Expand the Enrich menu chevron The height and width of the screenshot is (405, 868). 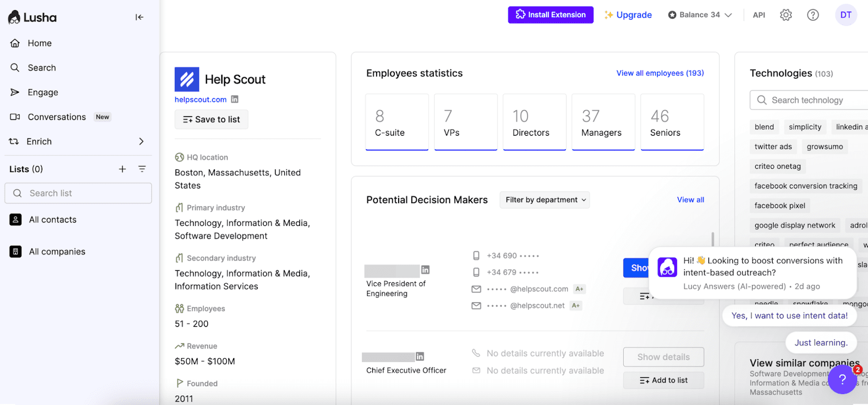point(141,142)
